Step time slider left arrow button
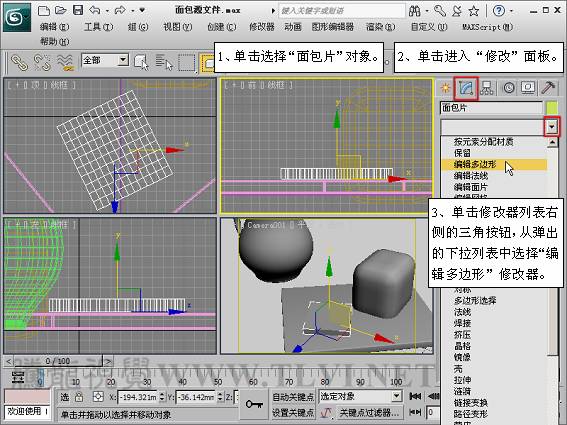Viewport: 567px width, 425px height. 9,361
